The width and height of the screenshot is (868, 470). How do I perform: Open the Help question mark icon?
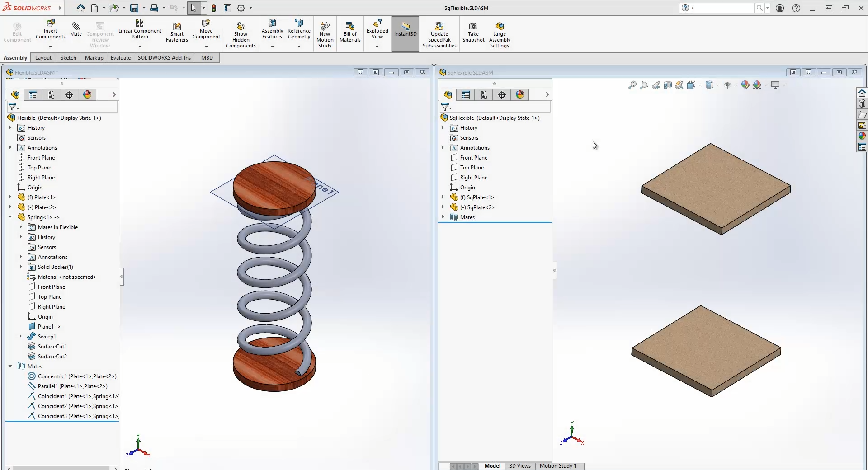796,8
